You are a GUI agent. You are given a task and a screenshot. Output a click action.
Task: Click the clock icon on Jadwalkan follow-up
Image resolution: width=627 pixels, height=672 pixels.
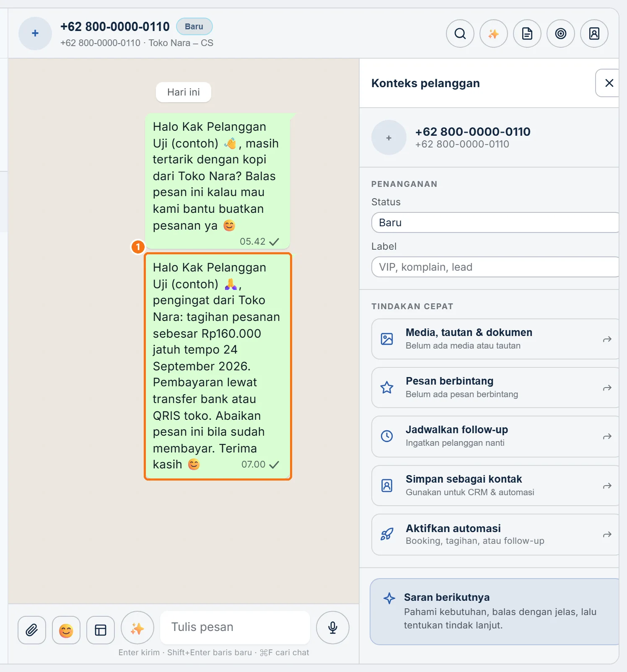tap(387, 436)
